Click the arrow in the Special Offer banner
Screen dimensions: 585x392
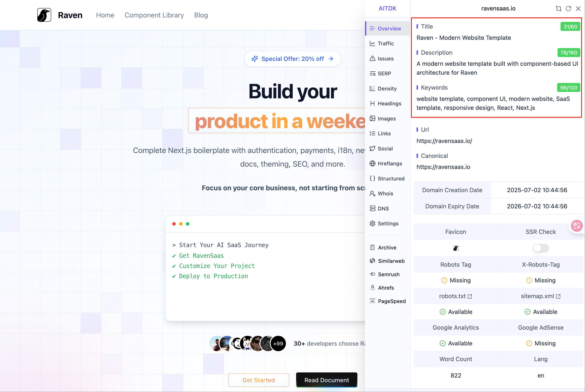pyautogui.click(x=331, y=59)
